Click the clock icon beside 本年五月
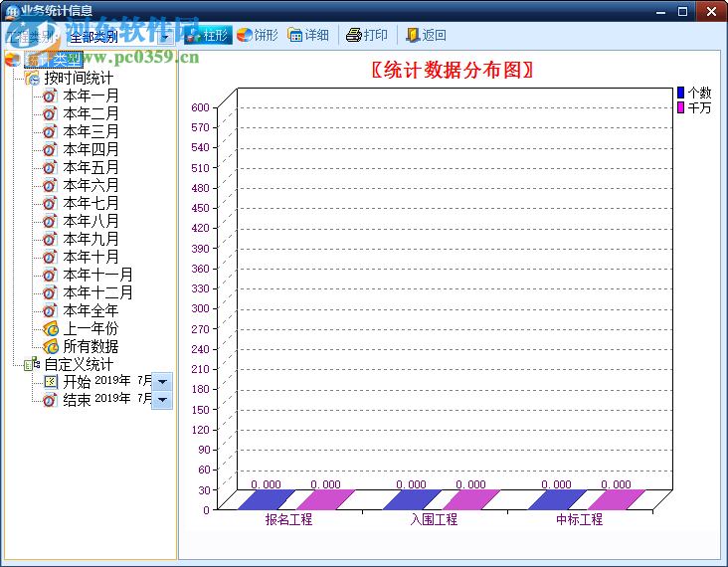The height and width of the screenshot is (567, 728). pos(50,167)
